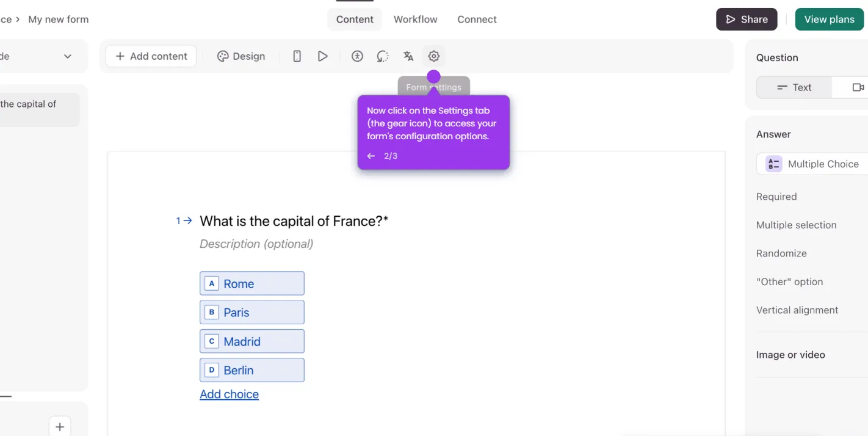The height and width of the screenshot is (436, 868).
Task: Click the Answer panel heading
Action: tap(773, 134)
